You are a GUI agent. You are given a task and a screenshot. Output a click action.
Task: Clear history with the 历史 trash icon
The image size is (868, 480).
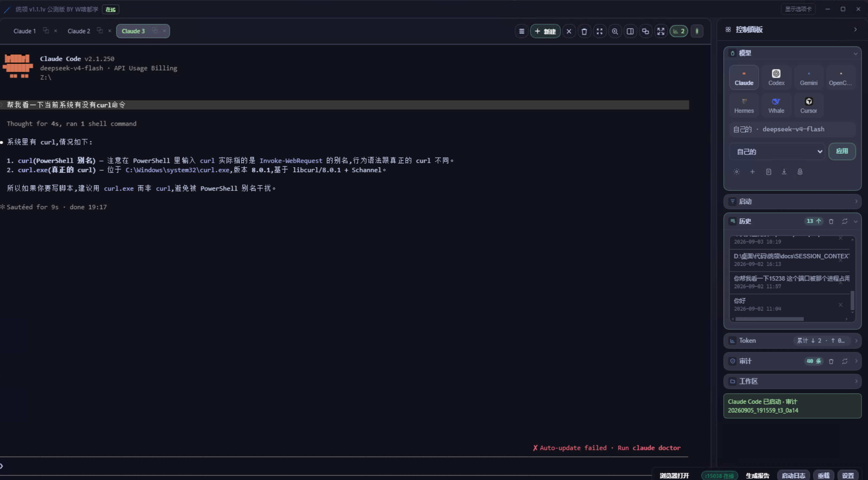pyautogui.click(x=831, y=221)
